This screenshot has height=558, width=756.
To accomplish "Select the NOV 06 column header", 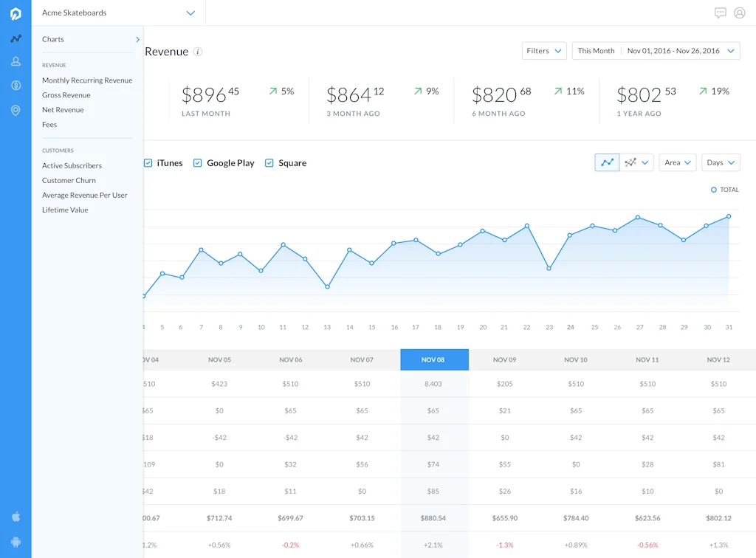I will (x=291, y=359).
